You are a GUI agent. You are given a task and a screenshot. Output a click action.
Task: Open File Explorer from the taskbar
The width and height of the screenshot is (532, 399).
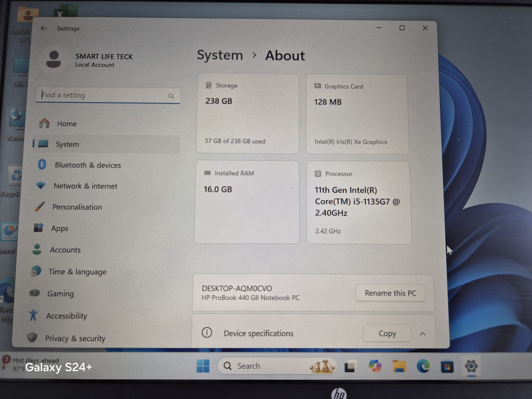399,366
